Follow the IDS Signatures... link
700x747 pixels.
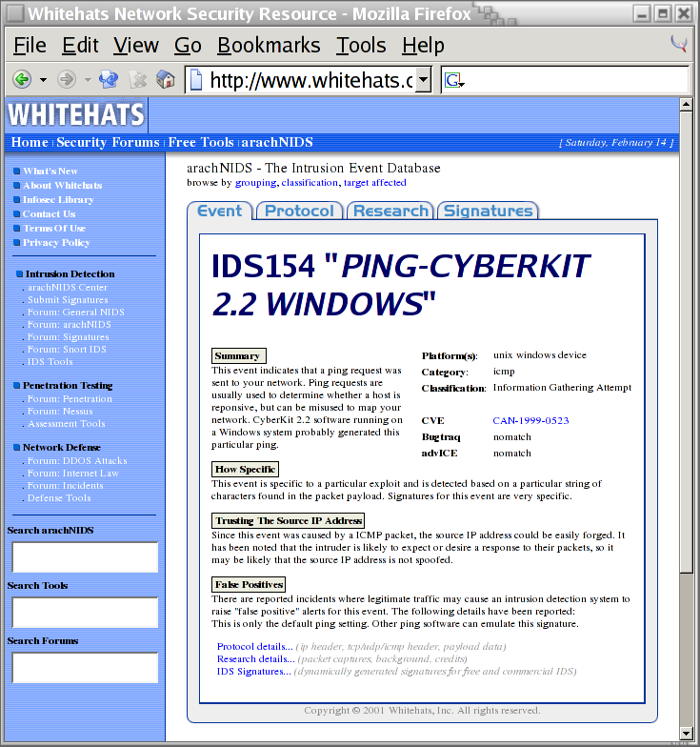253,671
